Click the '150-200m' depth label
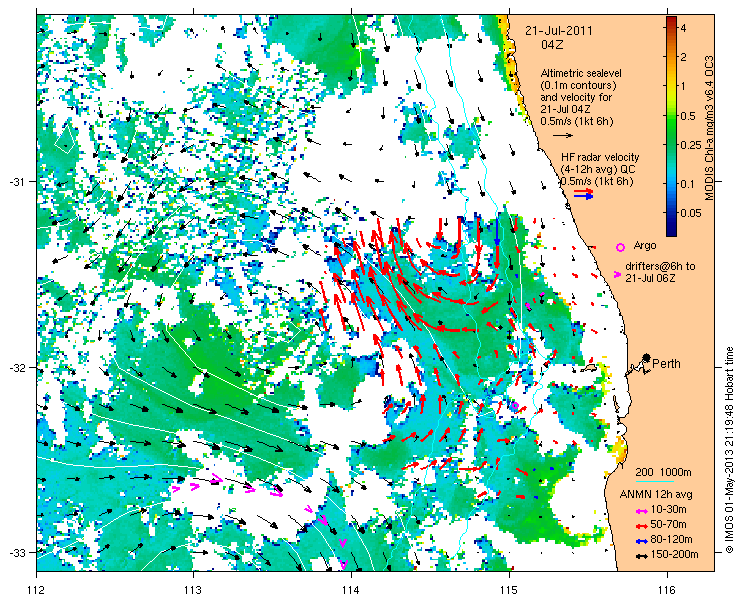The width and height of the screenshot is (740, 600). click(674, 555)
